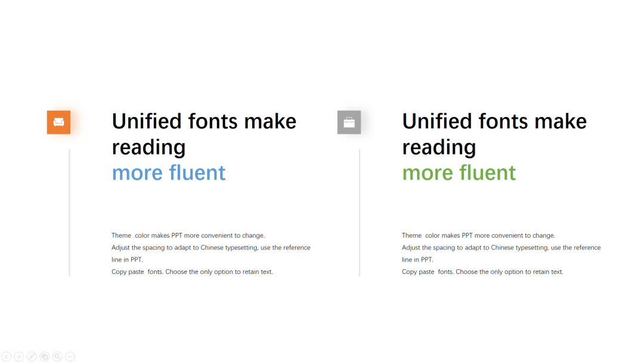Screen dimensions: 644x363
Task: Click the gray briefcase icon square
Action: (349, 122)
